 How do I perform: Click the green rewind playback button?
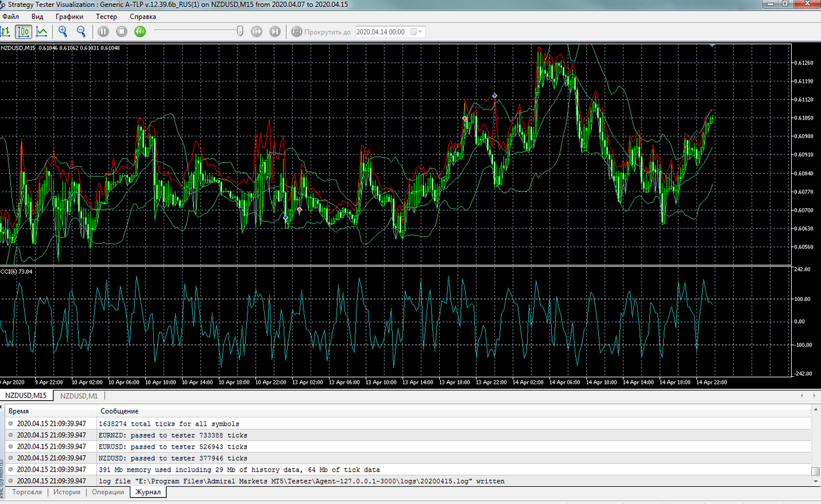[140, 31]
